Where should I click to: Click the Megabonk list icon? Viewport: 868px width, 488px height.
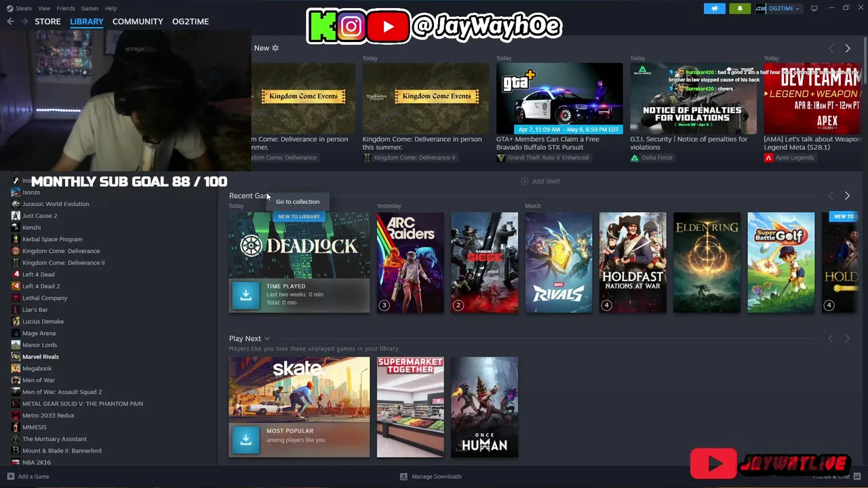[16, 368]
